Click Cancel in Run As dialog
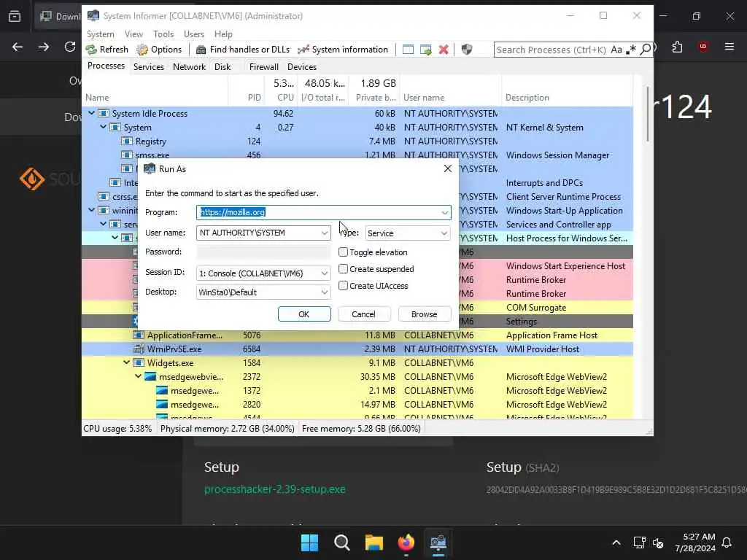Viewport: 747px width, 560px height. pyautogui.click(x=363, y=314)
